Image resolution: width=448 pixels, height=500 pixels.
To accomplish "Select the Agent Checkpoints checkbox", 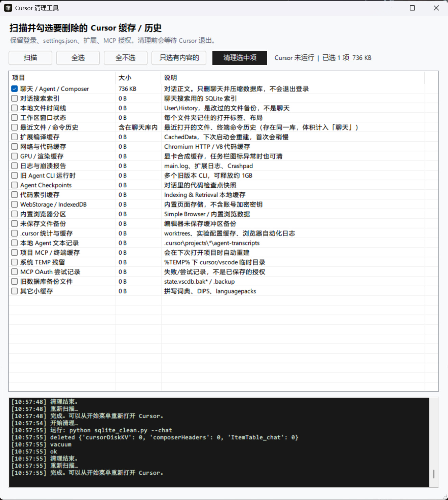I will [15, 185].
